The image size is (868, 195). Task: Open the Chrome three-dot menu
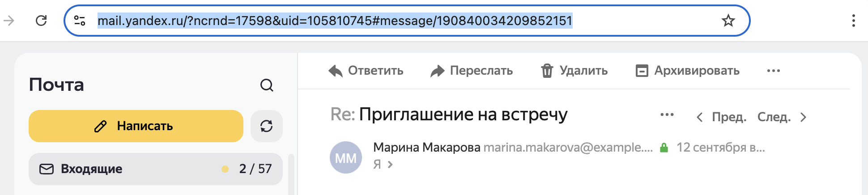[x=853, y=21]
